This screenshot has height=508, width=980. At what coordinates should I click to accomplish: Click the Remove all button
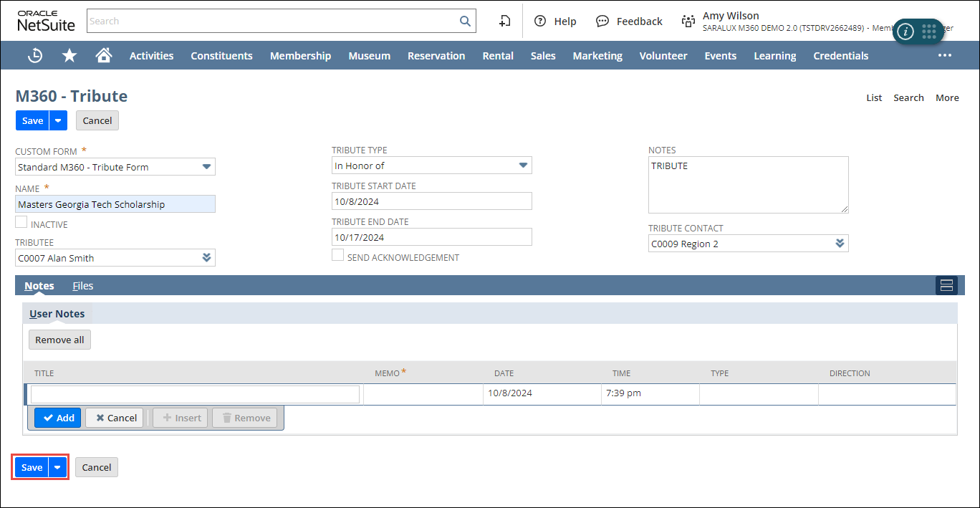(x=59, y=340)
